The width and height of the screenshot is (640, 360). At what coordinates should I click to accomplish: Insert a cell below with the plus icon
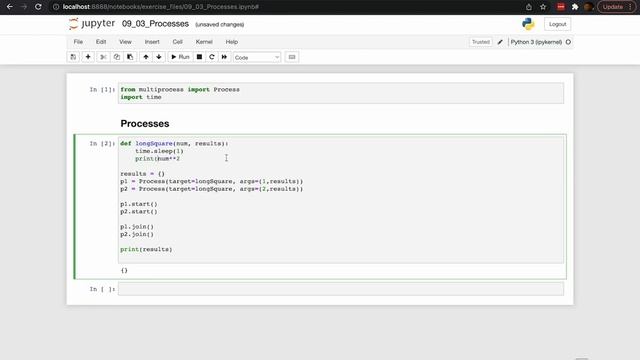[88, 57]
